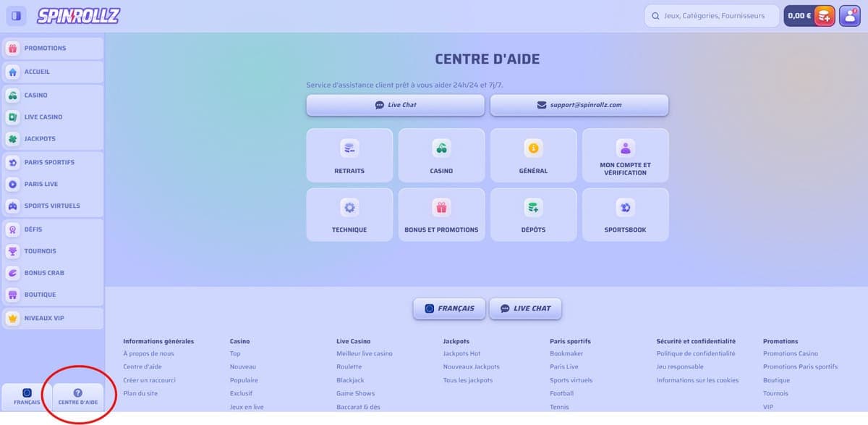Click the support@spinrollz.com email link
Screen dimensions: 868x425
tap(579, 105)
